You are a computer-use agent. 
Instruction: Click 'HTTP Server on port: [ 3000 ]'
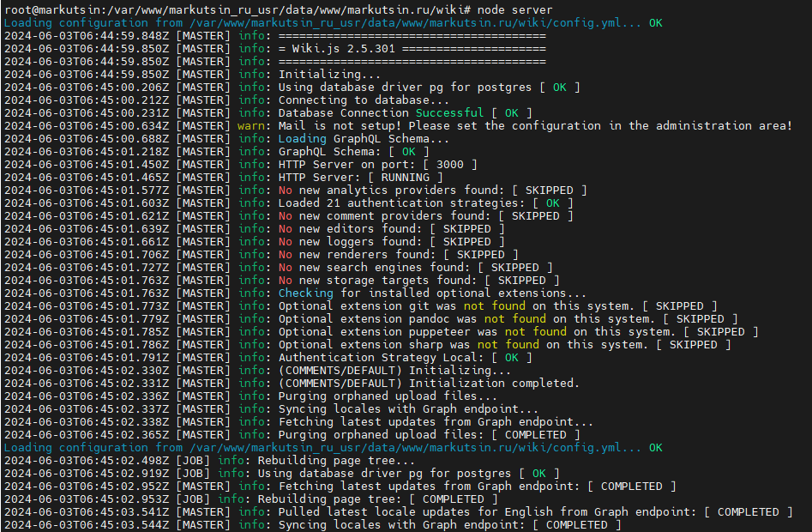pyautogui.click(x=240, y=164)
